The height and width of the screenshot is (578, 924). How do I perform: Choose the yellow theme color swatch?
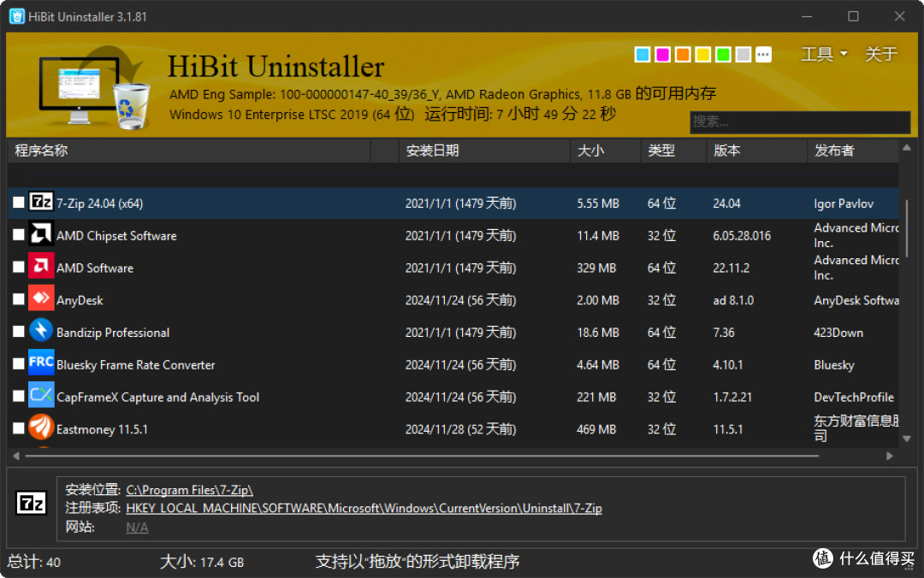(702, 55)
